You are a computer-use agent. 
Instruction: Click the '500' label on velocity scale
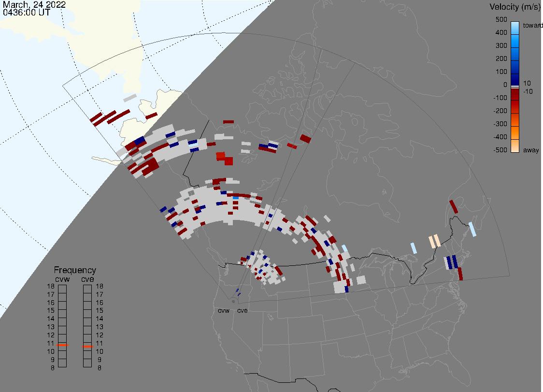(501, 20)
